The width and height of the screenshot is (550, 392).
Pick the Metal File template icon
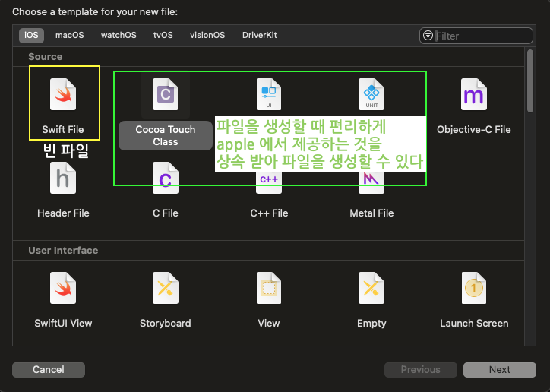pos(371,182)
